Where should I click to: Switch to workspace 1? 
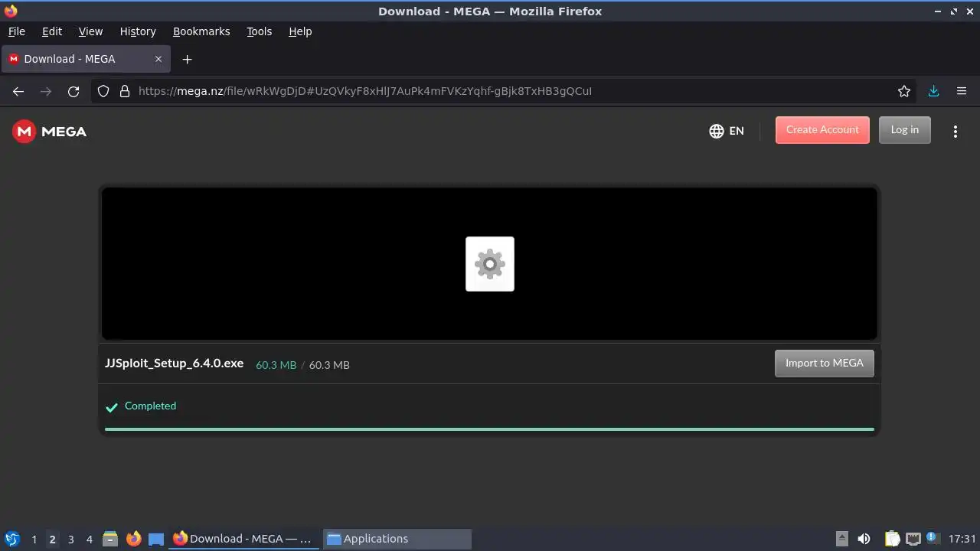(x=34, y=539)
